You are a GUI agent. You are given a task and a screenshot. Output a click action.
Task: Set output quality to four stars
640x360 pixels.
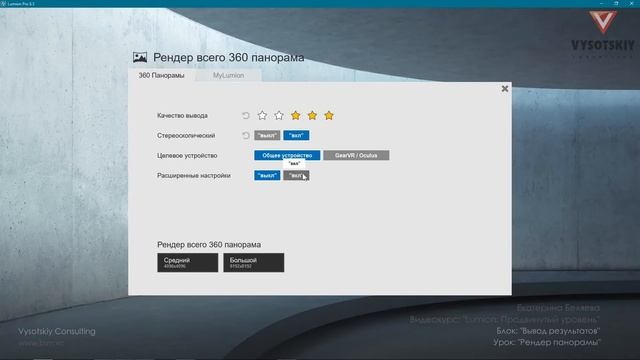[312, 116]
